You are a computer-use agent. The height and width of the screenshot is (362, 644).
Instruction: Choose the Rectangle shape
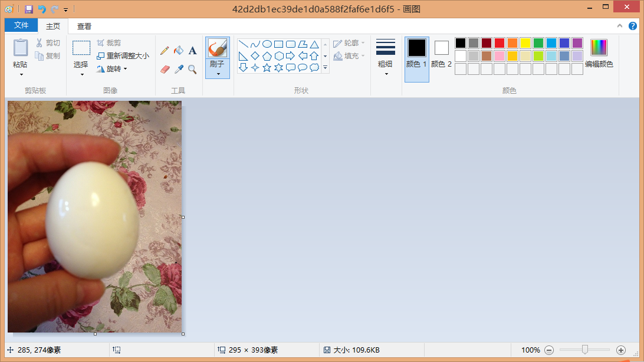coord(279,44)
